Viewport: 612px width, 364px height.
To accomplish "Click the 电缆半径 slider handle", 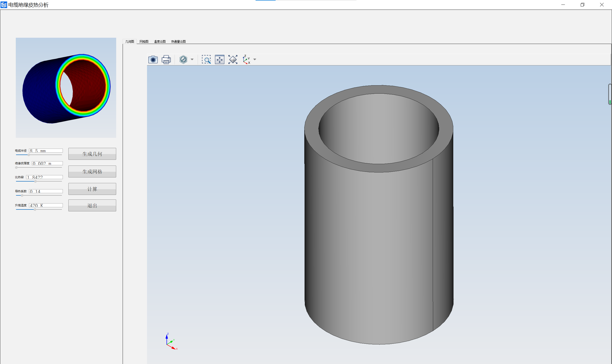I will [29, 155].
